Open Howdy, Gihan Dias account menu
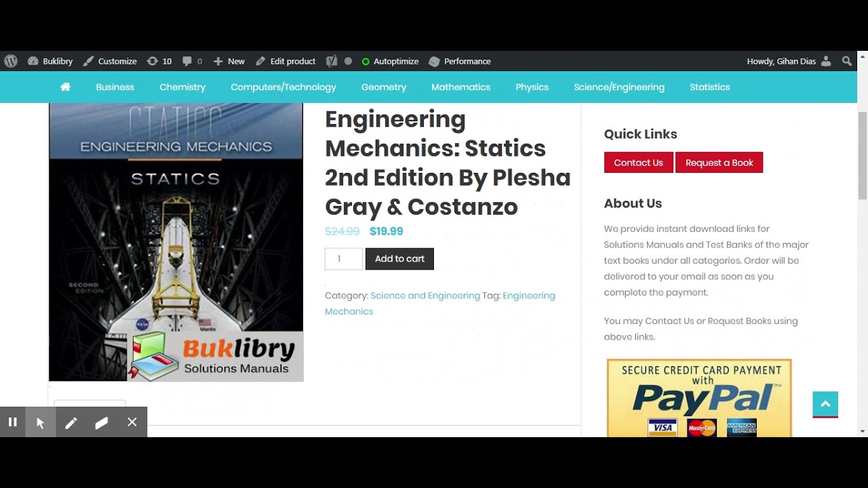 click(x=789, y=61)
